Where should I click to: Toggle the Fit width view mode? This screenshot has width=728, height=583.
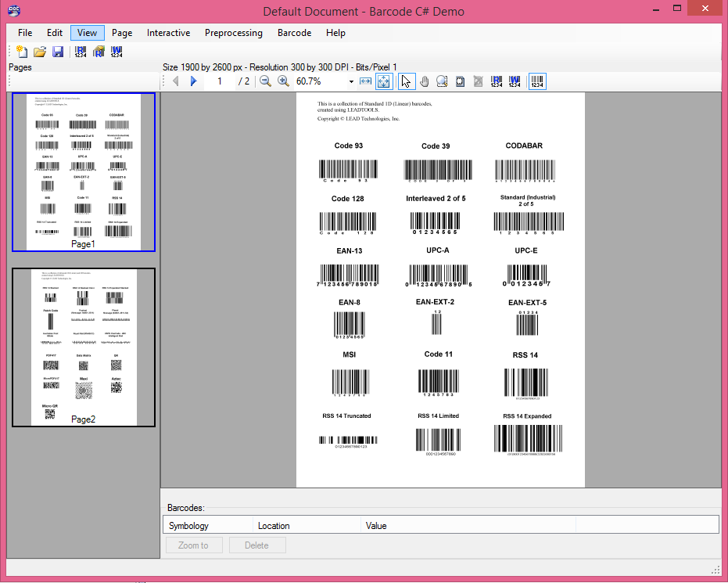365,81
